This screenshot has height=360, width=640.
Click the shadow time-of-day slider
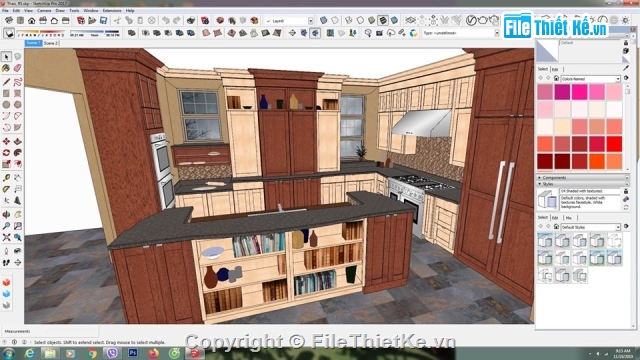95,32
